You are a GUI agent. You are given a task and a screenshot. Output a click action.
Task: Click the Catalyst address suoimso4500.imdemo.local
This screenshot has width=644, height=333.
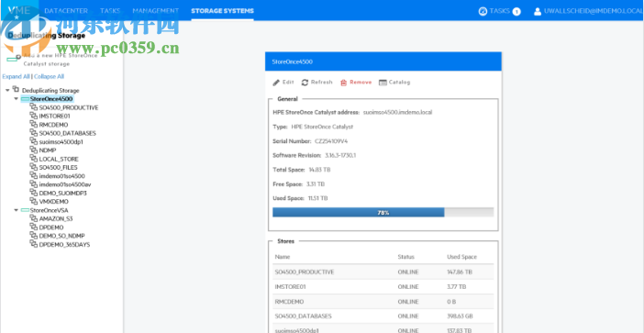(x=397, y=112)
